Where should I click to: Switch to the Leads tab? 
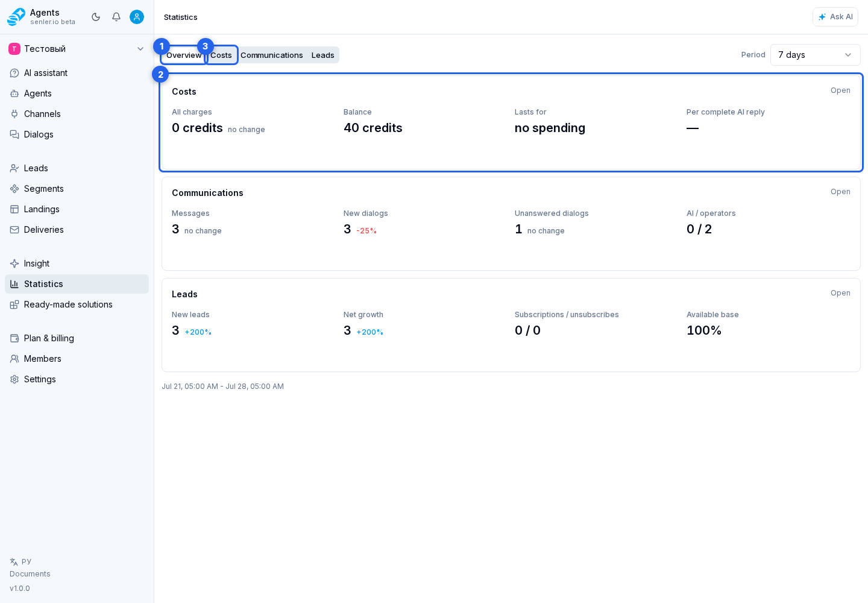[x=323, y=55]
